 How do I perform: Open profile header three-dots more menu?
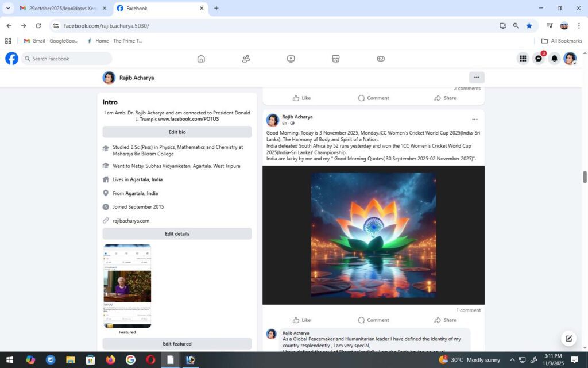[476, 78]
